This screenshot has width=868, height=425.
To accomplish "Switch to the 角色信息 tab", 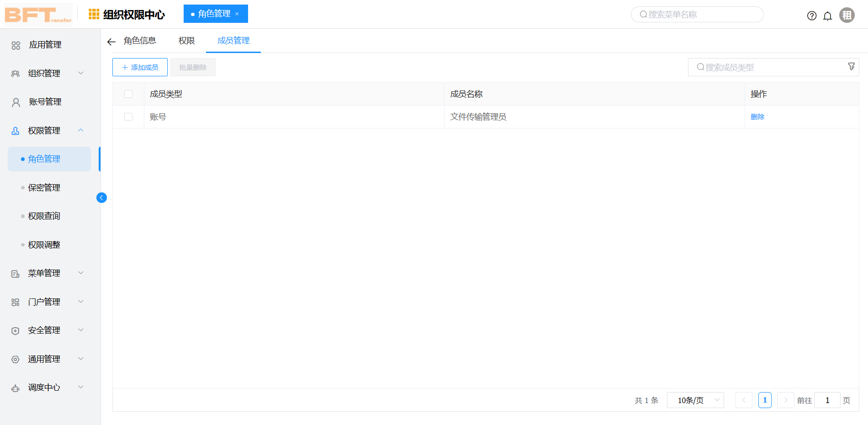I will tap(139, 41).
